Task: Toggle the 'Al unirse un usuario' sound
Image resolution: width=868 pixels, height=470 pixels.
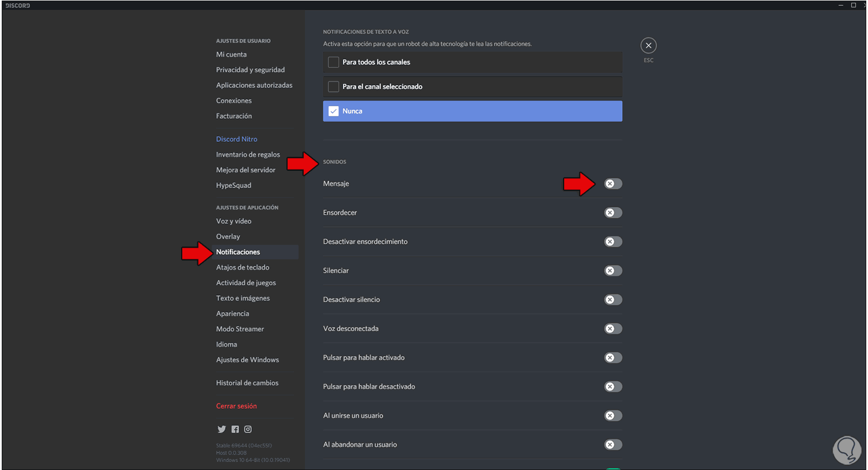Action: point(613,416)
